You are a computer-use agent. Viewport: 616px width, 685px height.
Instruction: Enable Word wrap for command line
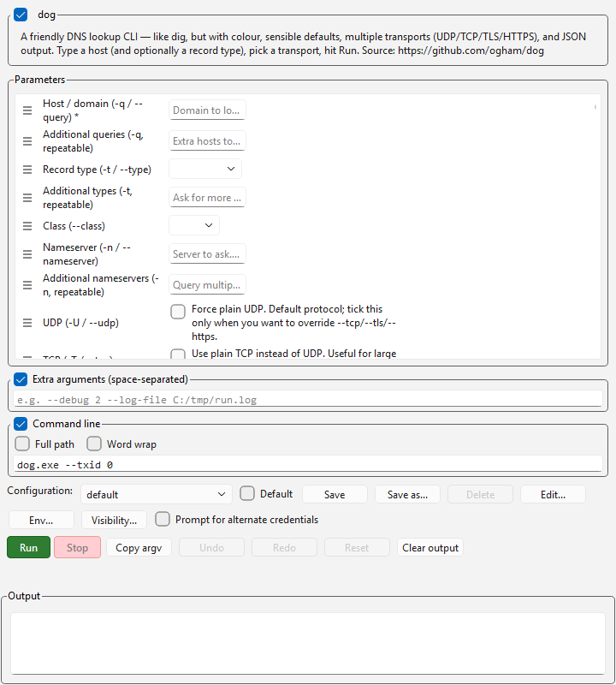94,444
